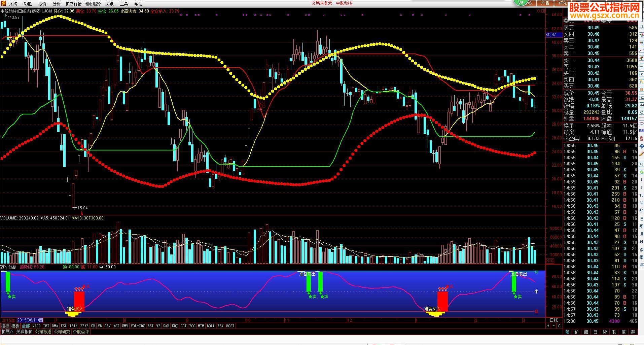Select the 5-minute period icon
644x345 pixels.
[x=641, y=187]
